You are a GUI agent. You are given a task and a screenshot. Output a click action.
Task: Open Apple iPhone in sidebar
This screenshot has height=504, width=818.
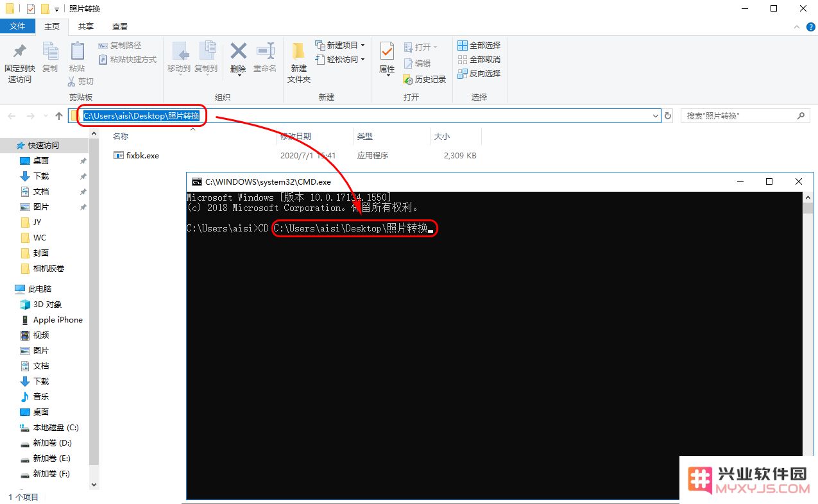[x=58, y=320]
